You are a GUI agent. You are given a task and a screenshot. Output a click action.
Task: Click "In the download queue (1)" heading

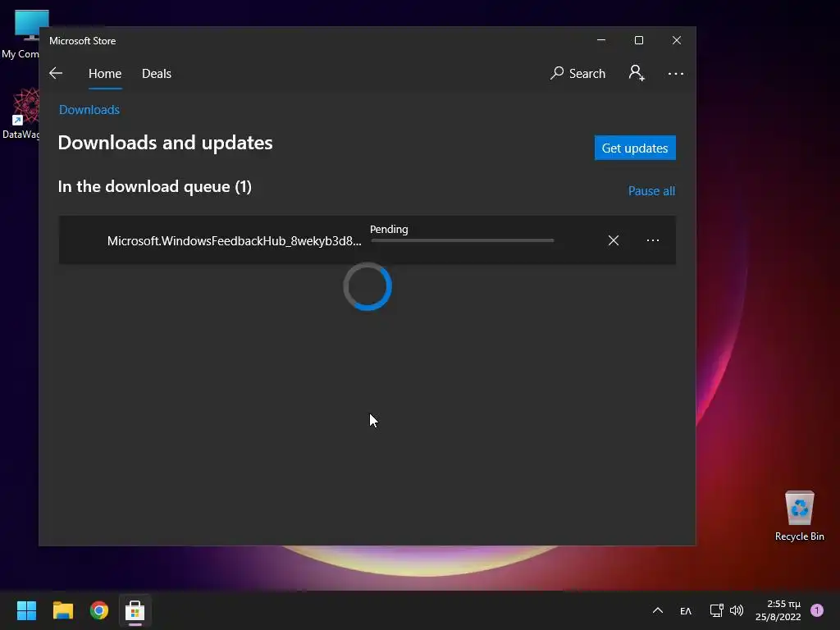[155, 186]
